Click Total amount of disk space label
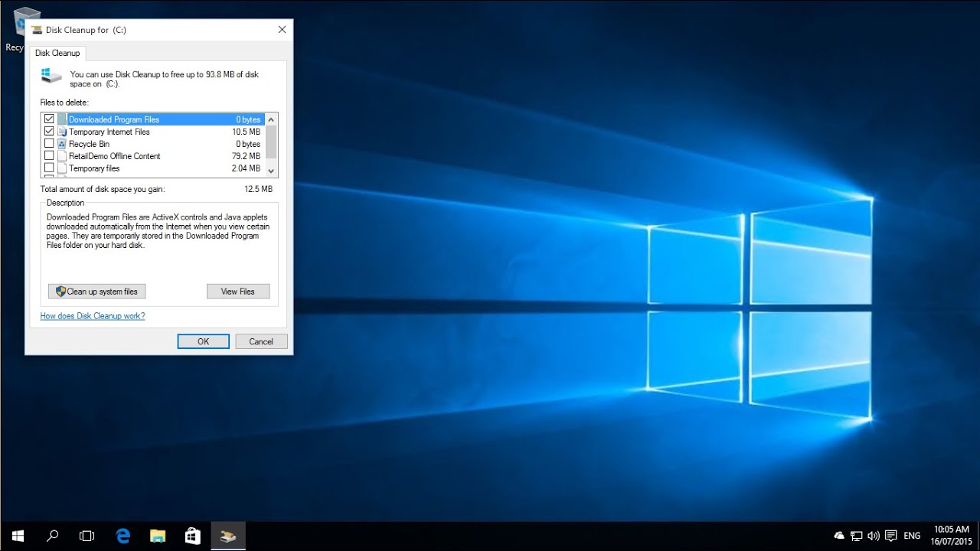Viewport: 980px width, 551px height. 103,189
